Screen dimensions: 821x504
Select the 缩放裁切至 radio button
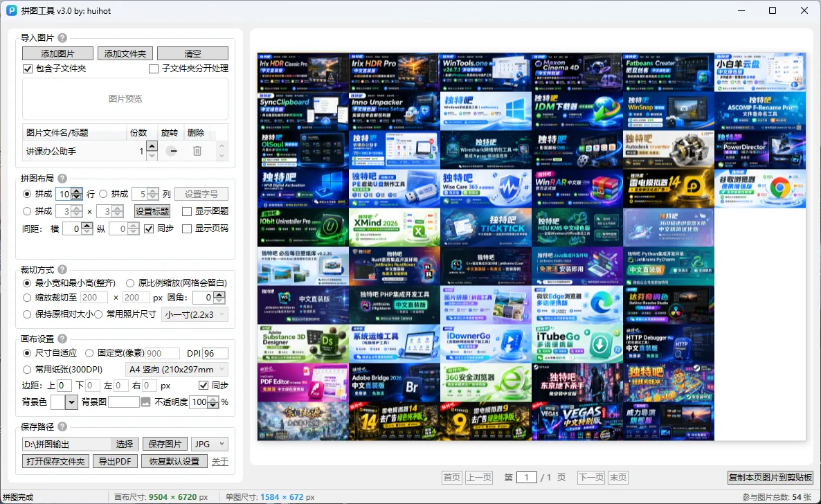point(27,298)
